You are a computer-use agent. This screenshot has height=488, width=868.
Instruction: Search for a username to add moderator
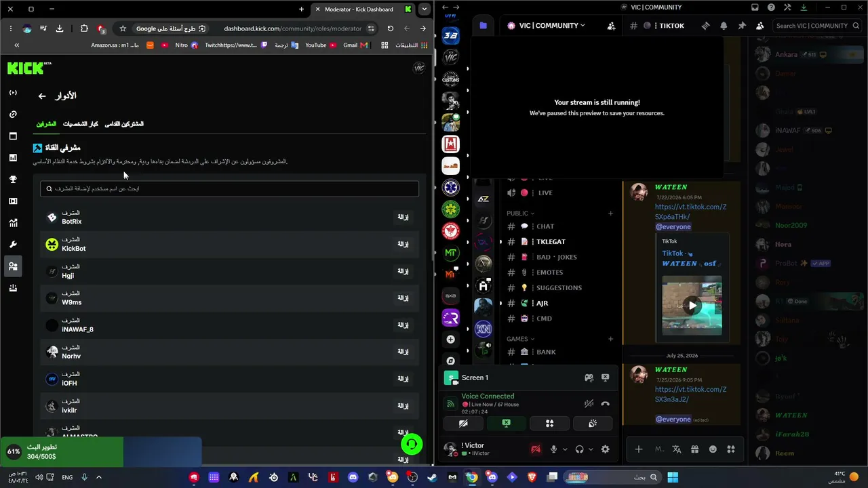click(x=229, y=189)
